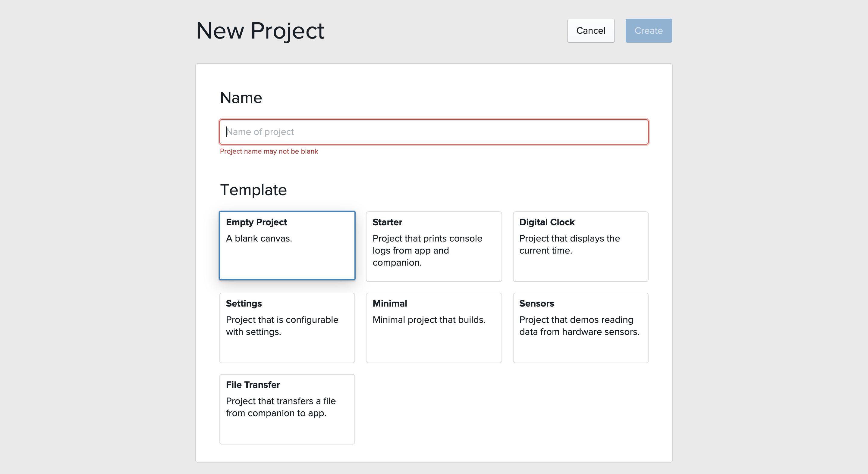The height and width of the screenshot is (474, 868).
Task: Click the hardware sensors description text
Action: click(x=579, y=326)
